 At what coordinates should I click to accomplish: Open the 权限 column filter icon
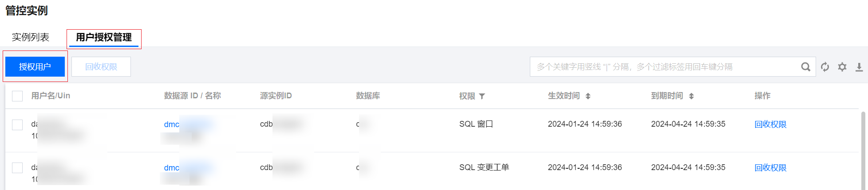[x=482, y=96]
